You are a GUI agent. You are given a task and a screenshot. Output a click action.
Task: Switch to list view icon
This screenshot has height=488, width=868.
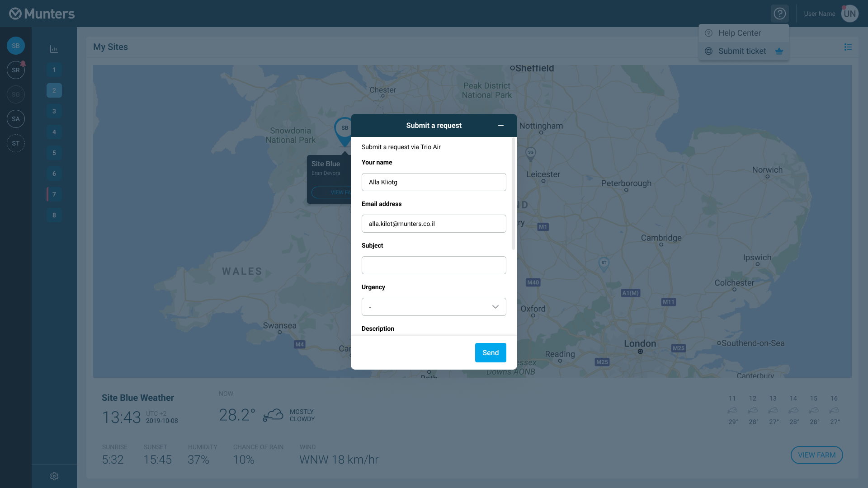click(848, 47)
